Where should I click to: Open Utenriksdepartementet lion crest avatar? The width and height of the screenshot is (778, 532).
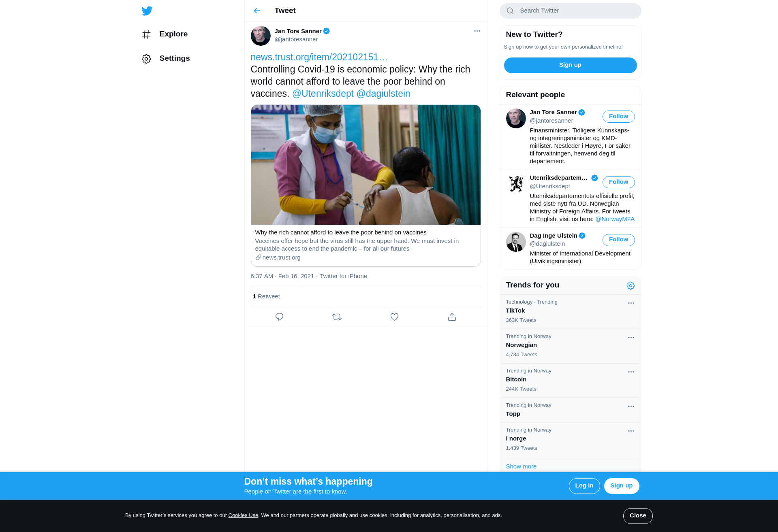[516, 184]
